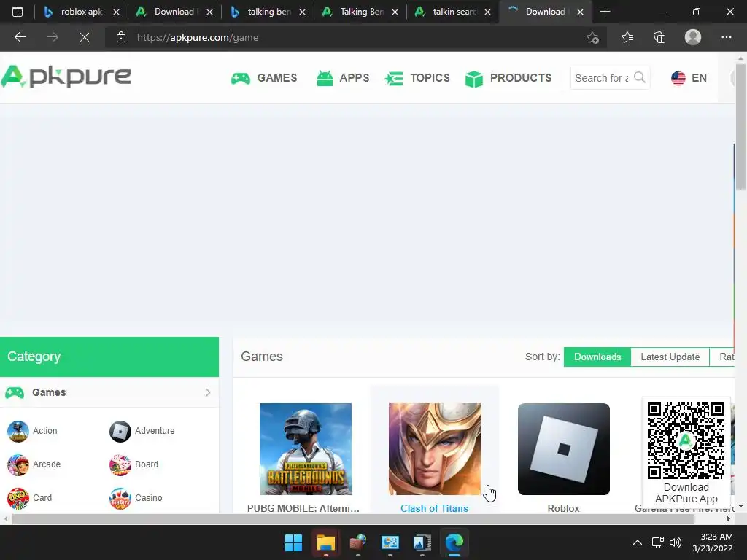Open the GAMES menu in header

pyautogui.click(x=264, y=78)
